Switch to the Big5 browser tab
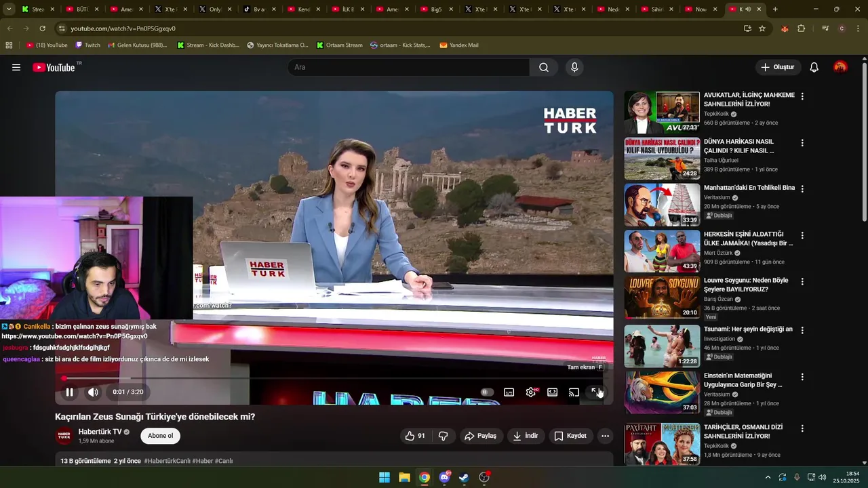Viewport: 868px width, 488px height. click(x=437, y=9)
